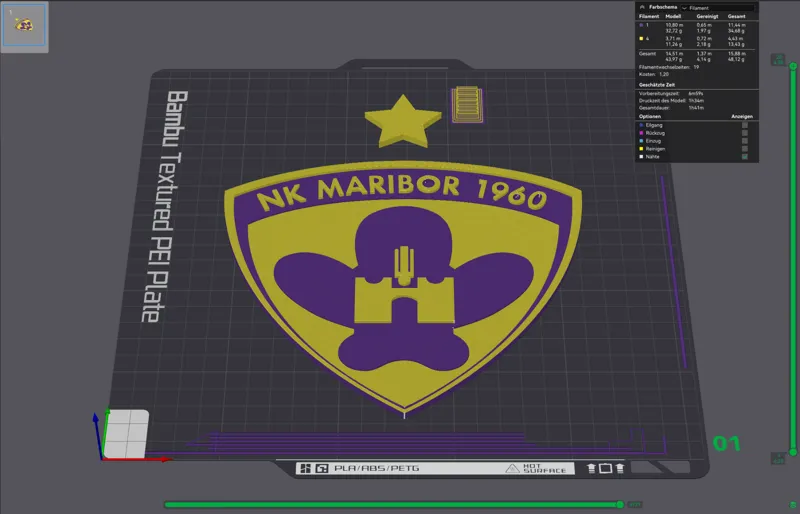Click the Rückzug magenta color marker

pos(641,133)
